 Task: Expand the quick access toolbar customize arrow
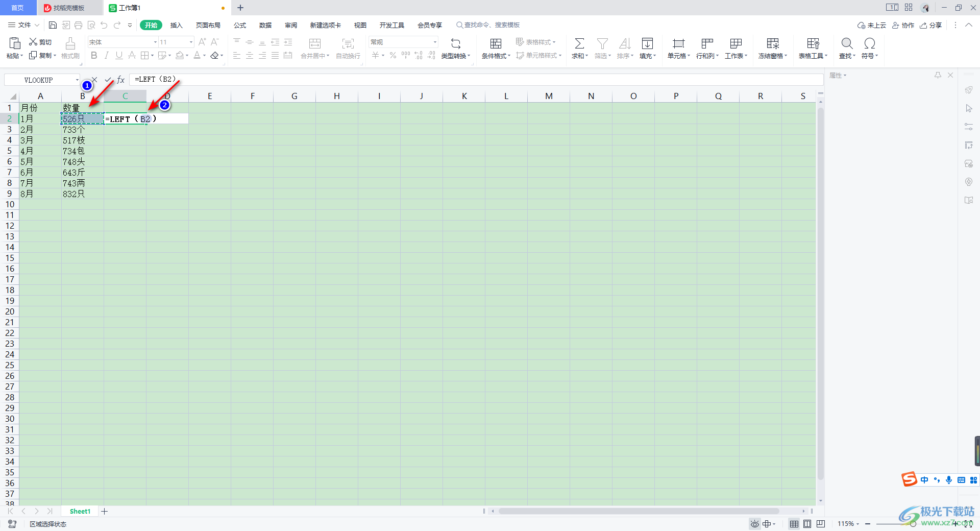(x=130, y=25)
